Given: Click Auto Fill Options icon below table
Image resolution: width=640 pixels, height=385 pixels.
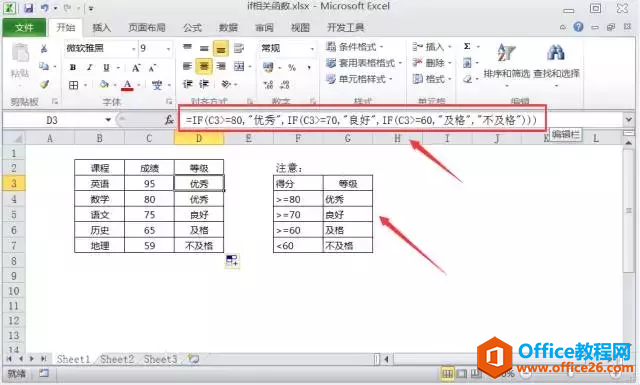Looking at the screenshot, I should pyautogui.click(x=232, y=260).
